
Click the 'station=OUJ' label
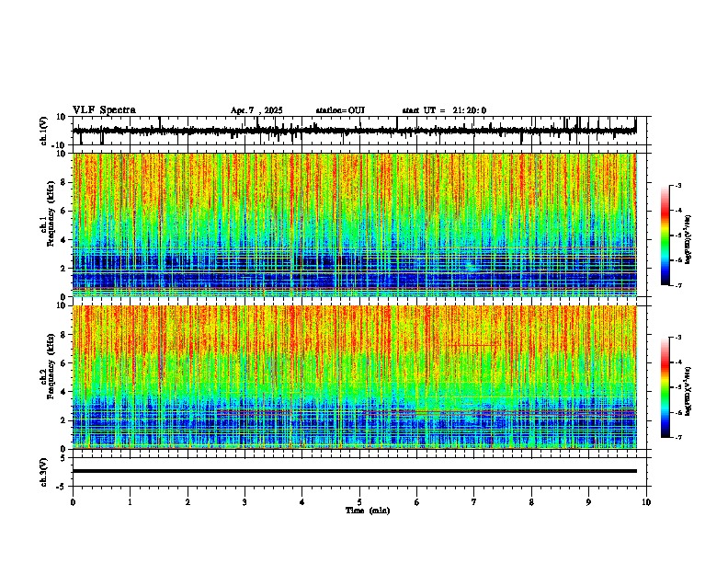coord(340,110)
